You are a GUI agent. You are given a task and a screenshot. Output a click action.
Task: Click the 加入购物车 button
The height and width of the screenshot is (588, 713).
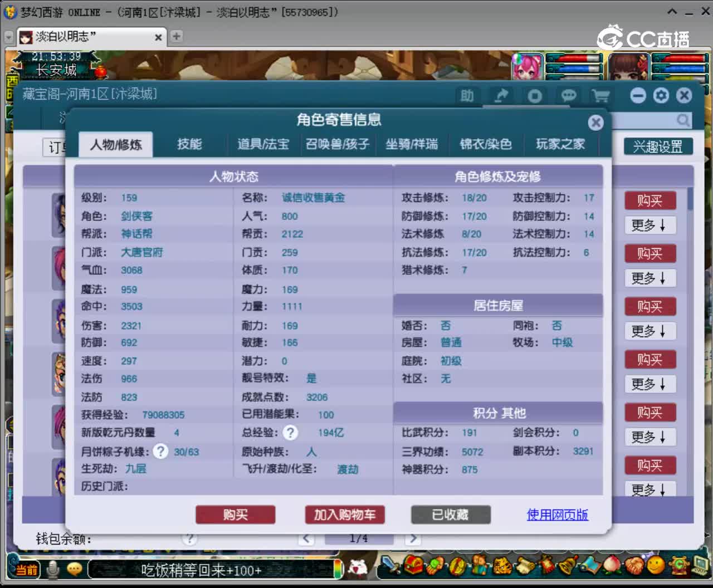point(345,514)
